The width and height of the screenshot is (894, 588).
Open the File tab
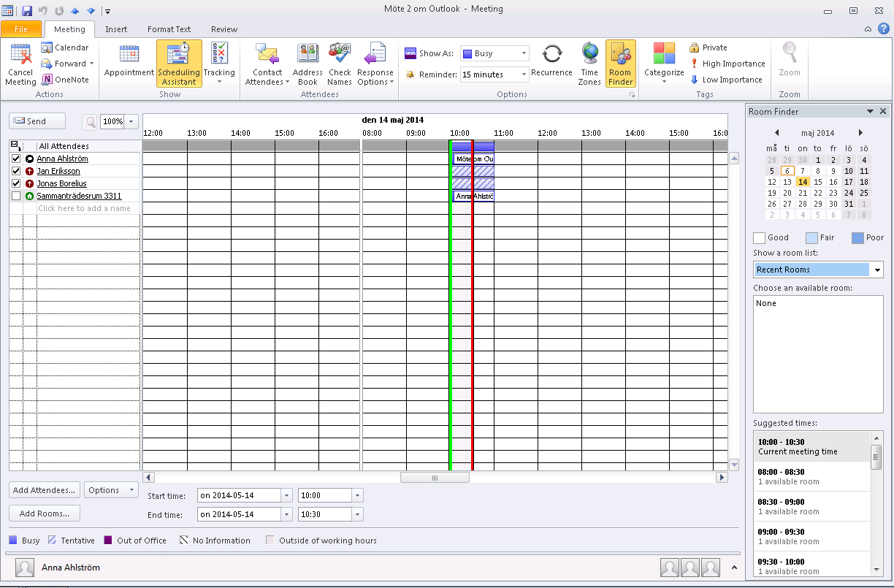[x=21, y=29]
